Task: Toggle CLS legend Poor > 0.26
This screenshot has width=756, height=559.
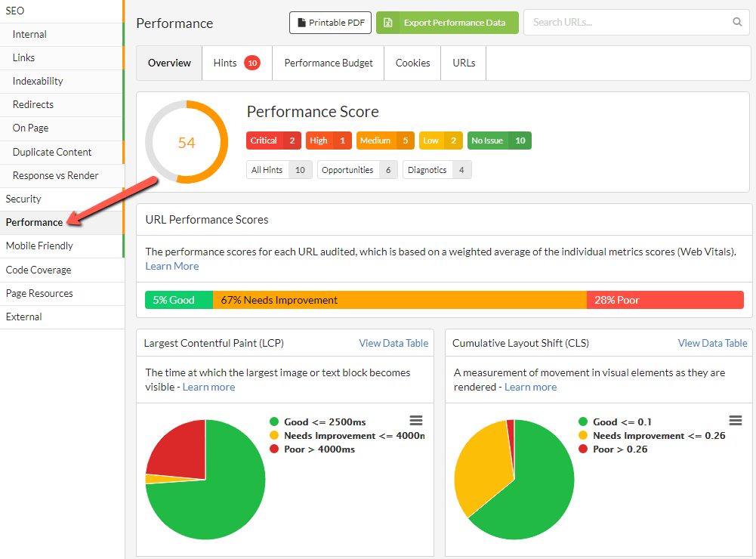Action: (613, 449)
